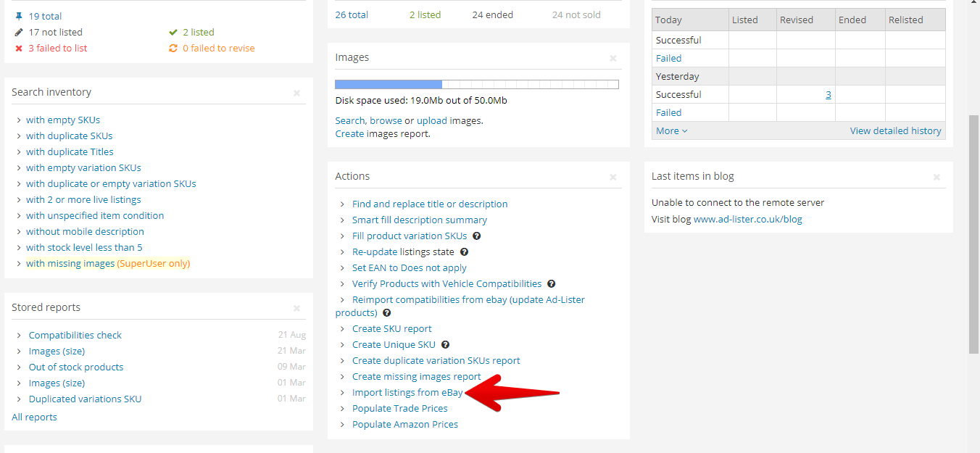Close the Images panel with X icon
980x453 pixels.
612,58
